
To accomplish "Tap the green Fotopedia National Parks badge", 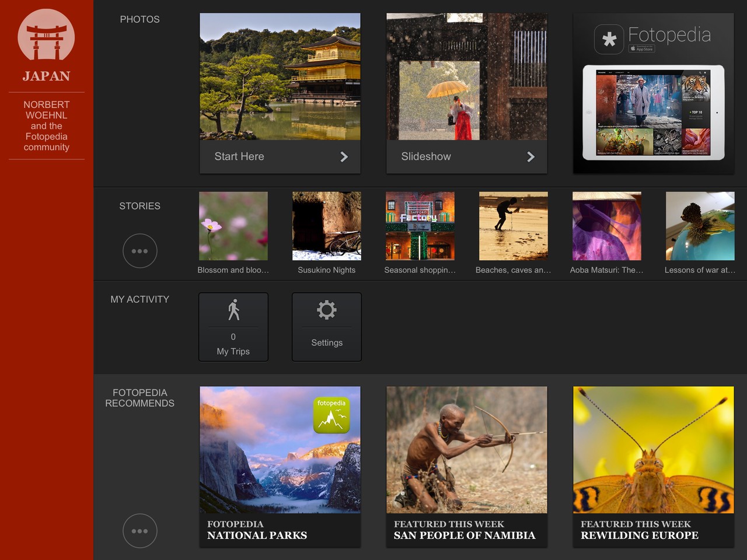I will click(331, 415).
